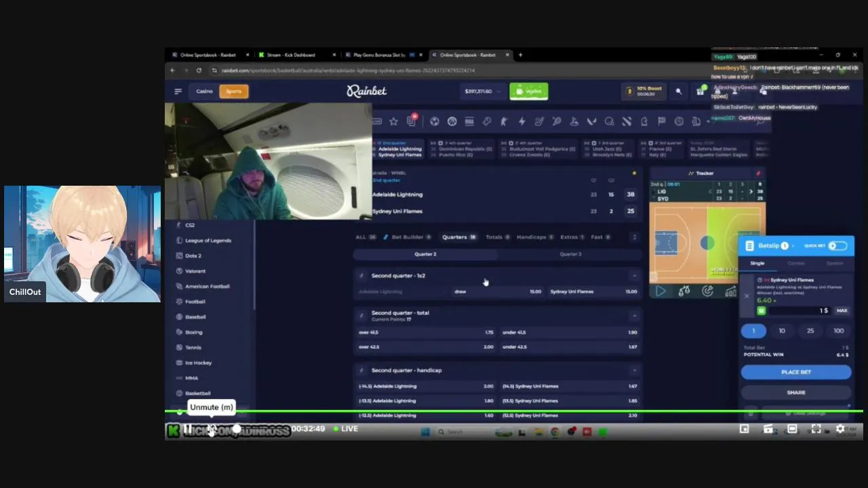Screen dimensions: 868x488
Task: Unmute the stream with the volume icon
Action: click(212, 429)
